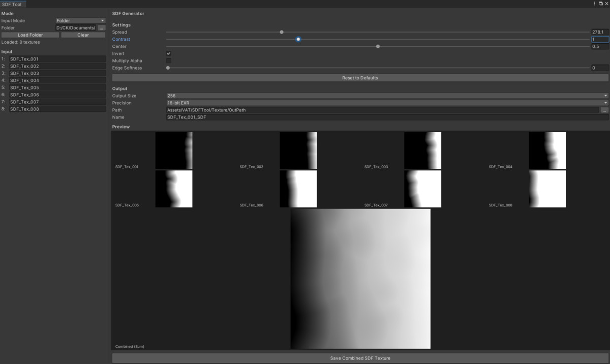This screenshot has width=610, height=364.
Task: Click Reset to Defaults button
Action: (x=360, y=78)
